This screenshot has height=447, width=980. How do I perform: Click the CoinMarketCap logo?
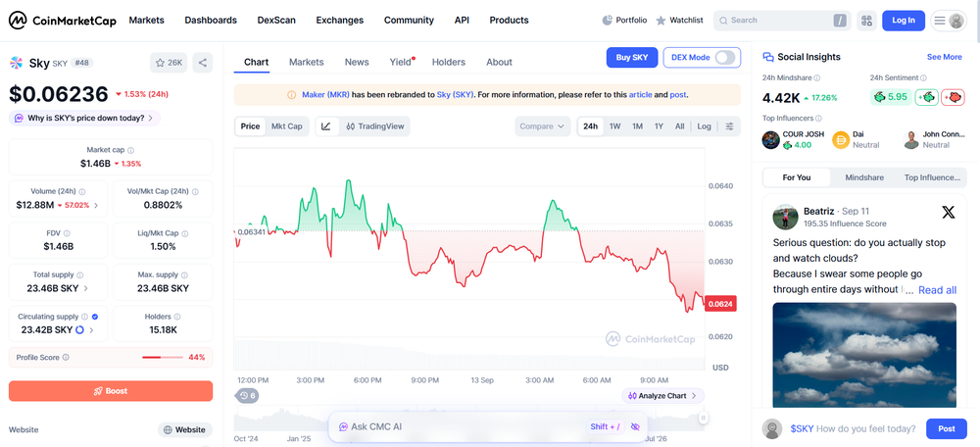pos(63,20)
